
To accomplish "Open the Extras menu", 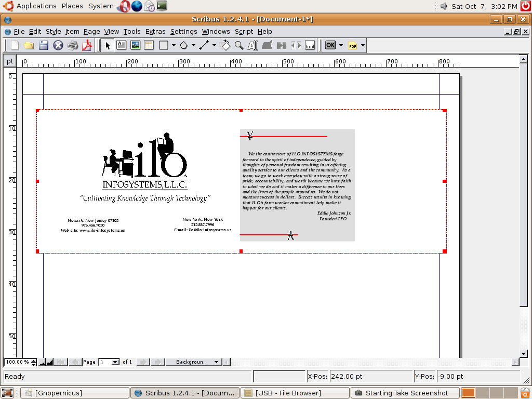I will [155, 32].
